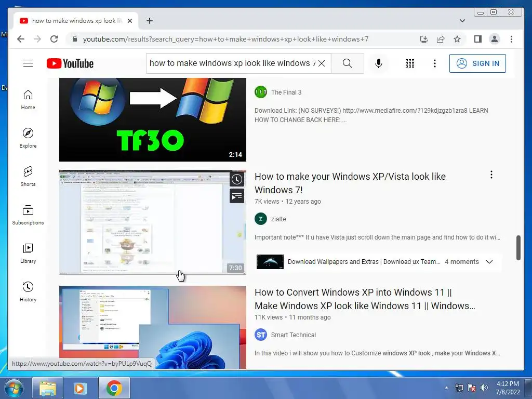Viewport: 532px width, 399px height.
Task: Open a new Chrome tab
Action: [150, 21]
